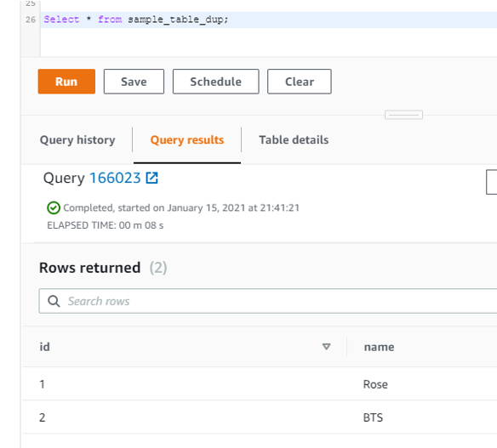Click the green completed status icon
Viewport: 497px width, 448px height.
tap(54, 208)
